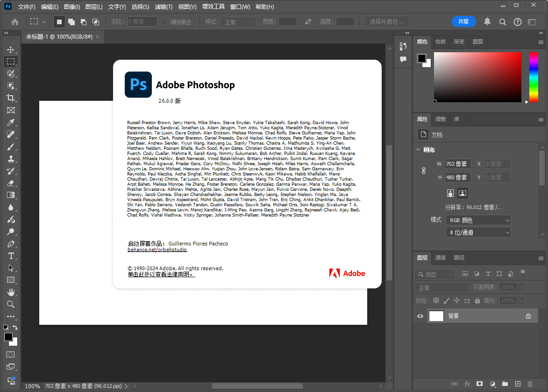The image size is (548, 392).
Task: Open the layer blend mode dropdown showing 正常
Action: click(441, 287)
